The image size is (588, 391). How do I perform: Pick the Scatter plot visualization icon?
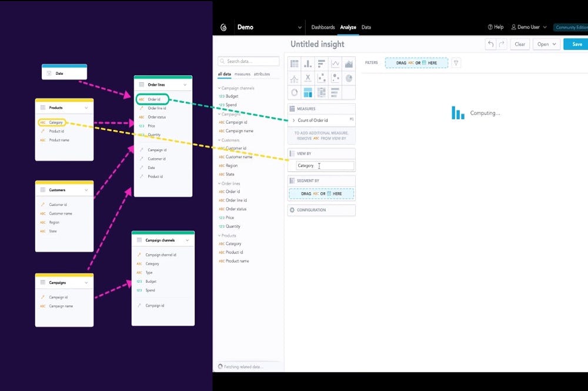322,78
